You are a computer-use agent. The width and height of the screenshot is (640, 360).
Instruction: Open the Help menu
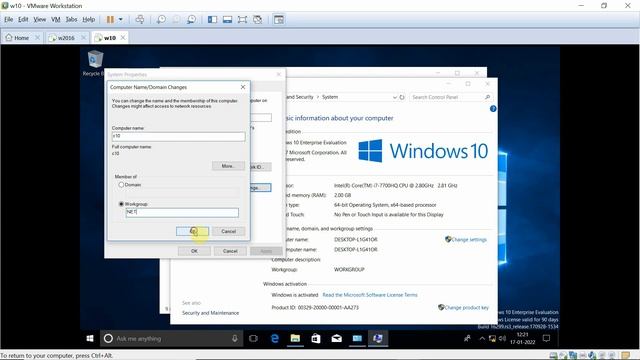coord(89,19)
